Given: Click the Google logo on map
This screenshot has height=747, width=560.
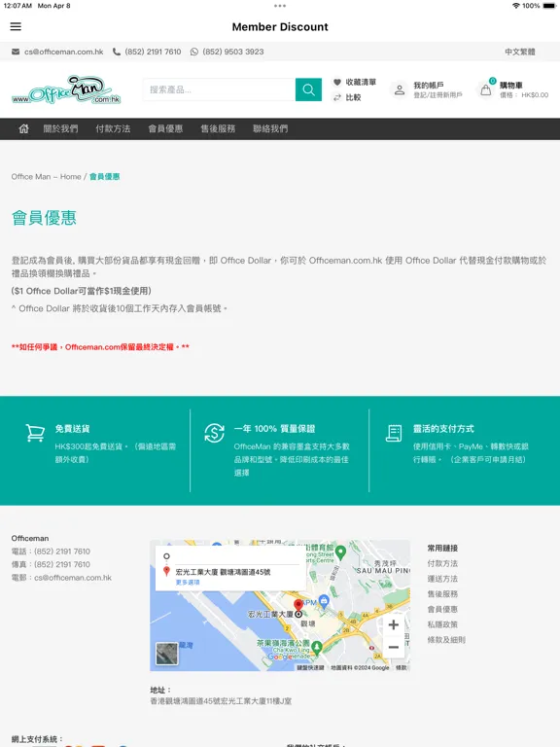Looking at the screenshot, I should pyautogui.click(x=281, y=657).
